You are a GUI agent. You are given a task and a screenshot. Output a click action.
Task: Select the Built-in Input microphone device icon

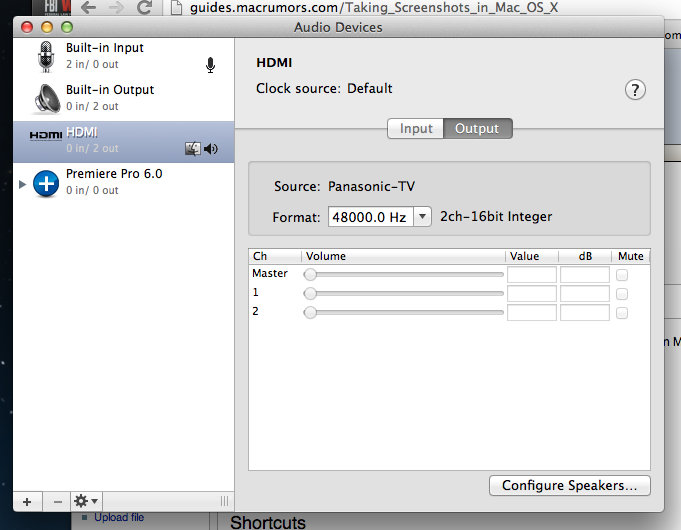46,57
